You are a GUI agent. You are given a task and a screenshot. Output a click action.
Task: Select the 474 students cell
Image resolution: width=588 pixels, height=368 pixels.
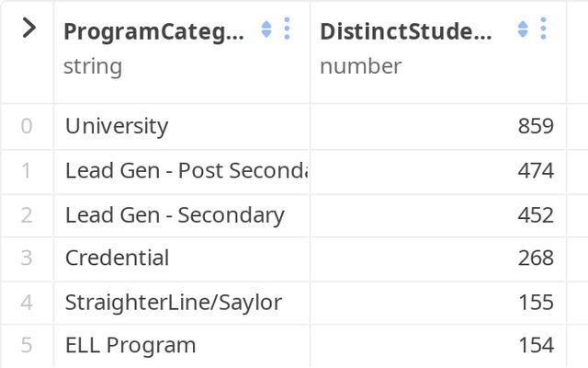[x=536, y=170]
